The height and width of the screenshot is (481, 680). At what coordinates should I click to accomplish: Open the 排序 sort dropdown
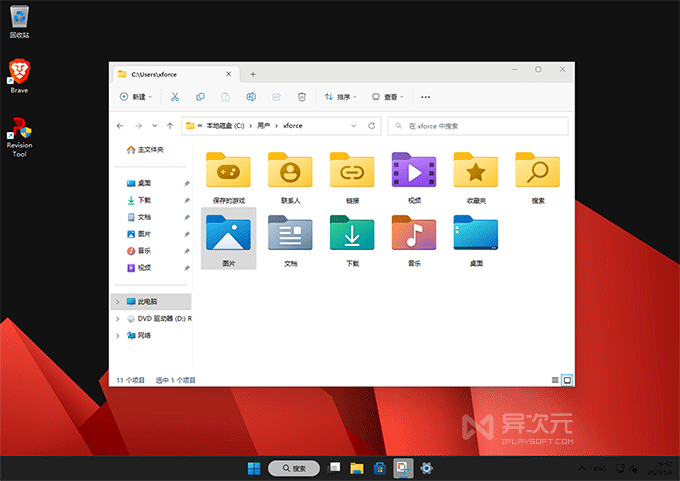pos(341,97)
